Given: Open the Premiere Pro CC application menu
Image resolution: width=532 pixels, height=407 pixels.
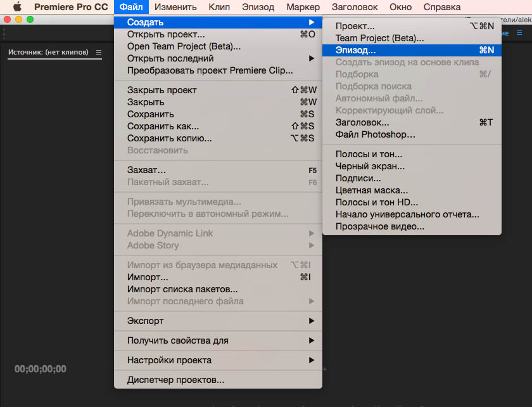Looking at the screenshot, I should point(71,7).
